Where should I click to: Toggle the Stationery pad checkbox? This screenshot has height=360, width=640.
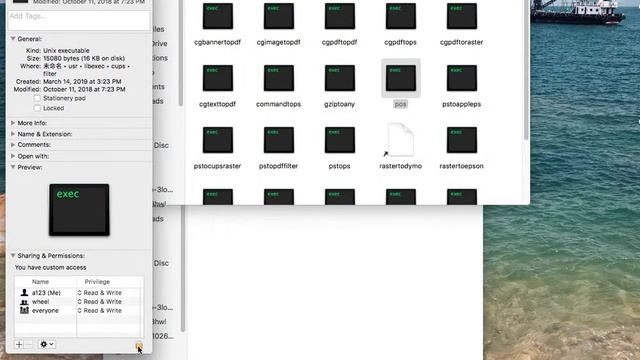pos(37,98)
